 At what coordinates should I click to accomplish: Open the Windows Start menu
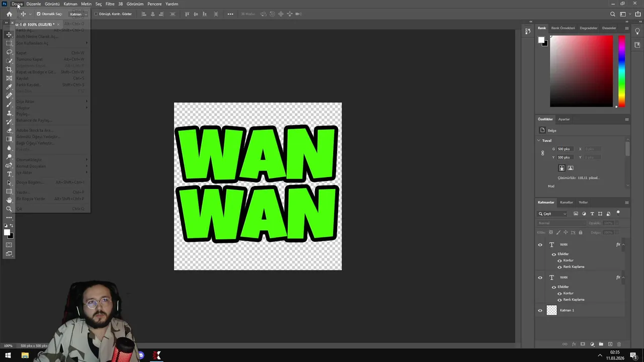pyautogui.click(x=8, y=355)
